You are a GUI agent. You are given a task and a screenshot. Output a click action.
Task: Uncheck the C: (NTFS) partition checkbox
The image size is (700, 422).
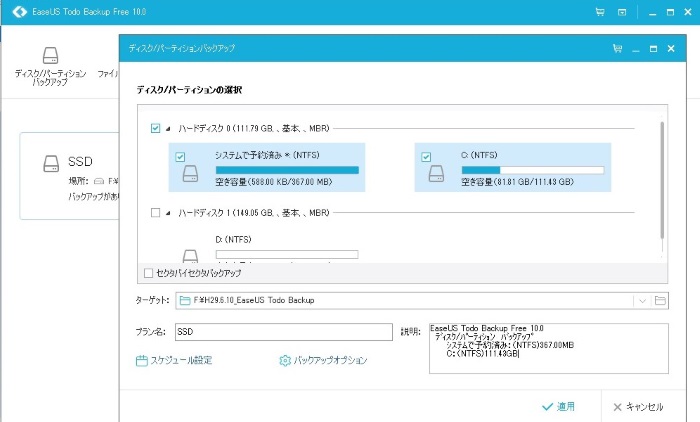(426, 157)
